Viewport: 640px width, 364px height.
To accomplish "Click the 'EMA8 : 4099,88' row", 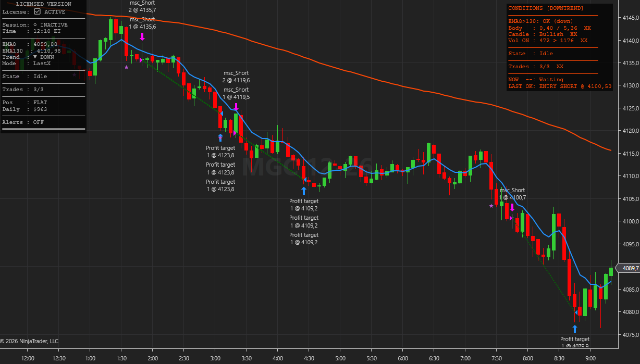I will pyautogui.click(x=30, y=44).
